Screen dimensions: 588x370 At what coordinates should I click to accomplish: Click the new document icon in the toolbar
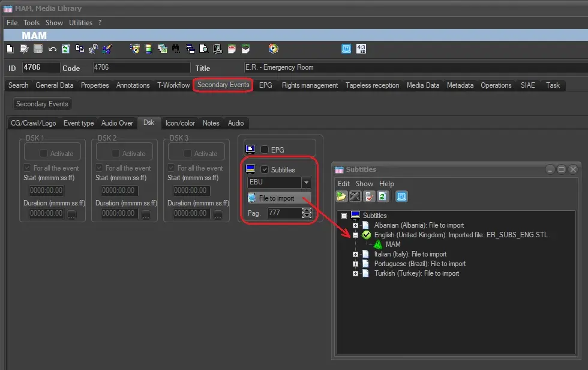(x=10, y=49)
